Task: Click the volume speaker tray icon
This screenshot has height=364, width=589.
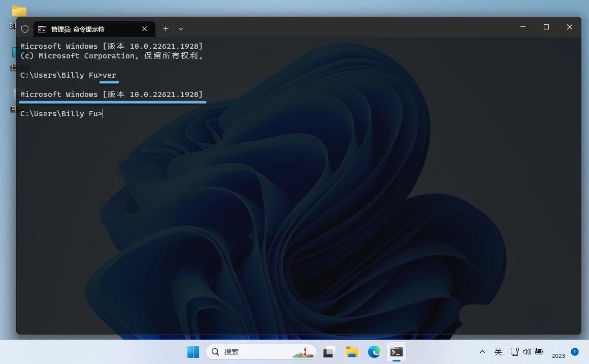Action: [x=527, y=352]
